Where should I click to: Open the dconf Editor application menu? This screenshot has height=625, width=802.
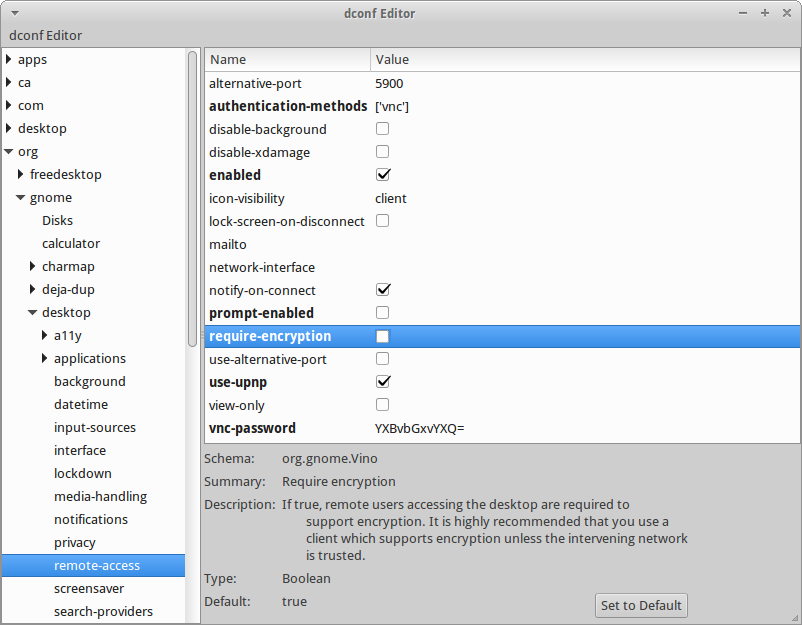tap(46, 36)
